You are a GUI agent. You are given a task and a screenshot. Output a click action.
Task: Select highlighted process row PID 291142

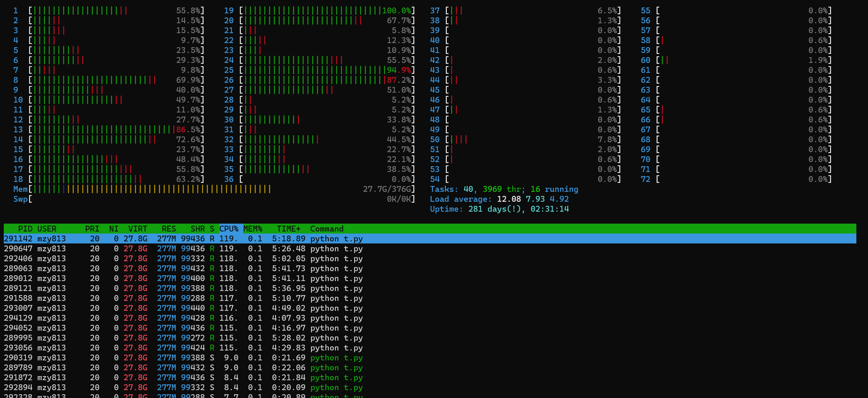[183, 239]
